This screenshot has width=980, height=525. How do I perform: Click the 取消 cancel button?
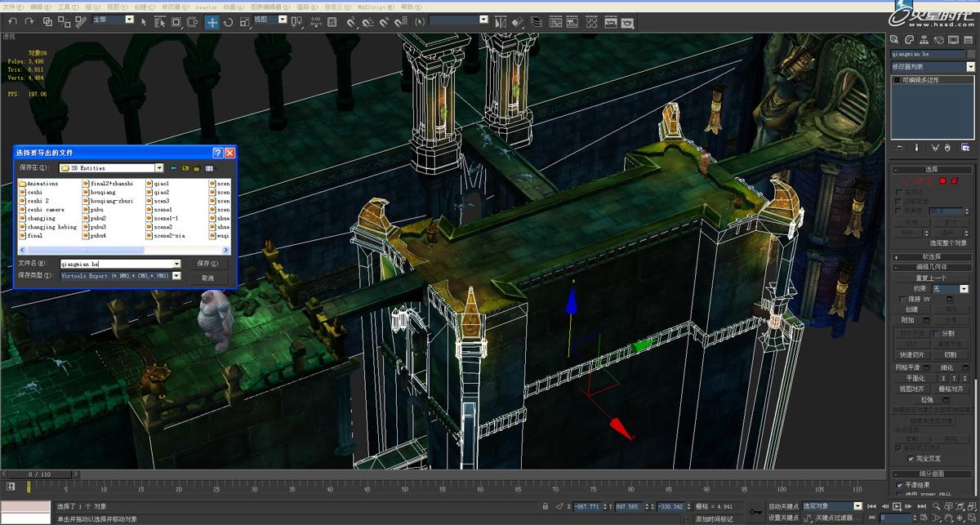tap(207, 278)
